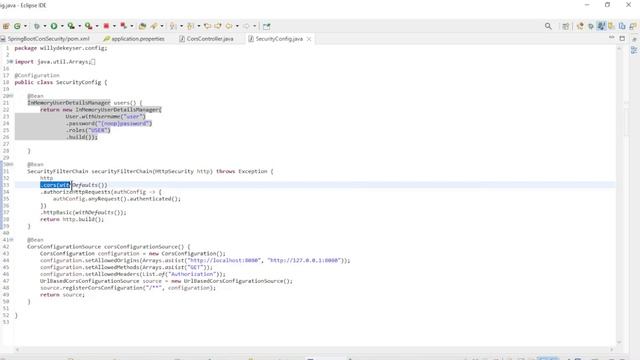The height and width of the screenshot is (360, 640).
Task: Minimize the editor area
Action: point(611,38)
